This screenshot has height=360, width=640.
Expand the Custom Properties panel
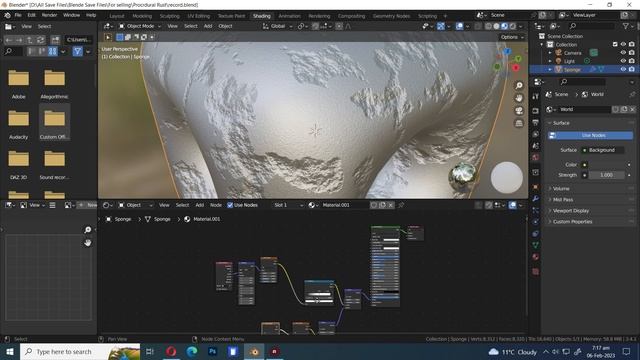click(572, 222)
